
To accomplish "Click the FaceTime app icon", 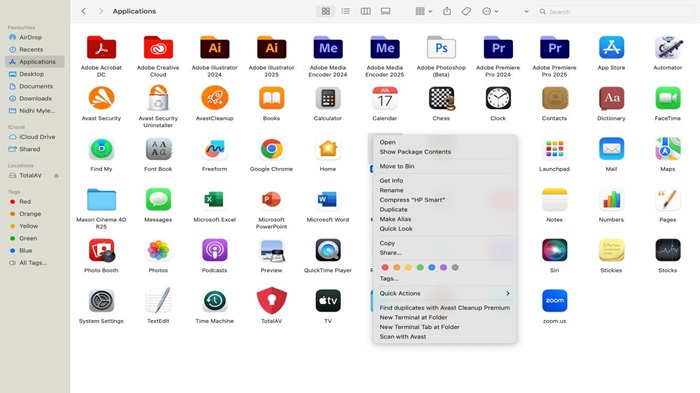I will (668, 98).
